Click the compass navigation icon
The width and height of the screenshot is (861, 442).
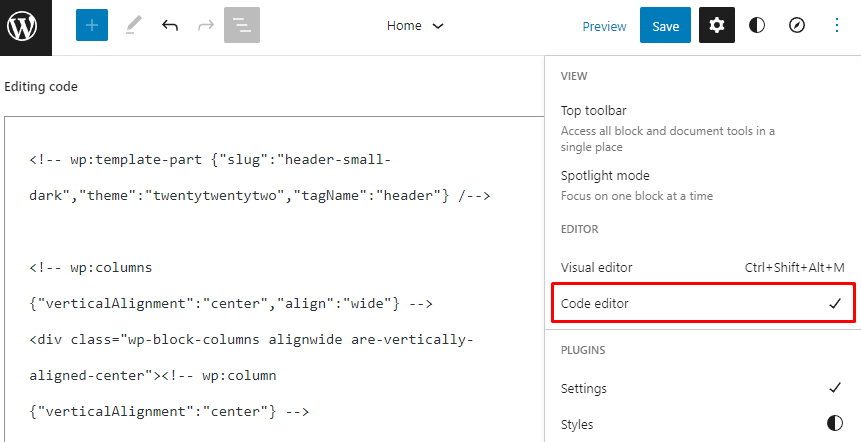pos(797,26)
